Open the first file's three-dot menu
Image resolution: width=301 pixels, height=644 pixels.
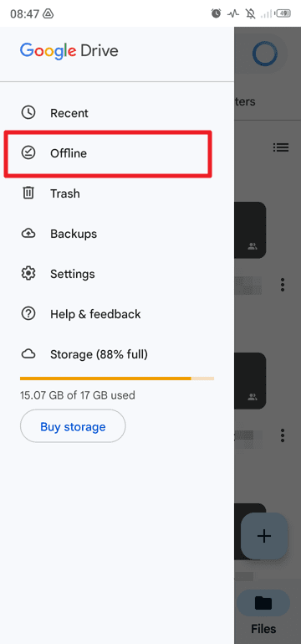click(283, 285)
